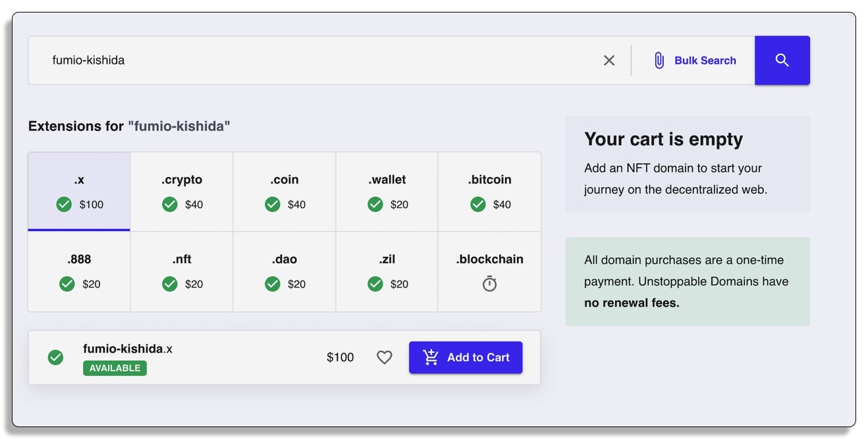The image size is (868, 439).
Task: Clear the search field with the X icon
Action: pyautogui.click(x=609, y=61)
